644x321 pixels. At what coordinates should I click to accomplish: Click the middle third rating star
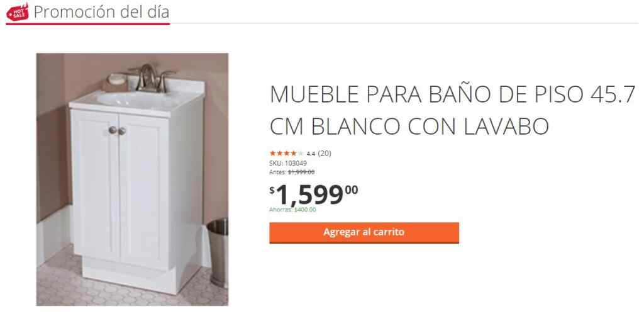(x=287, y=154)
